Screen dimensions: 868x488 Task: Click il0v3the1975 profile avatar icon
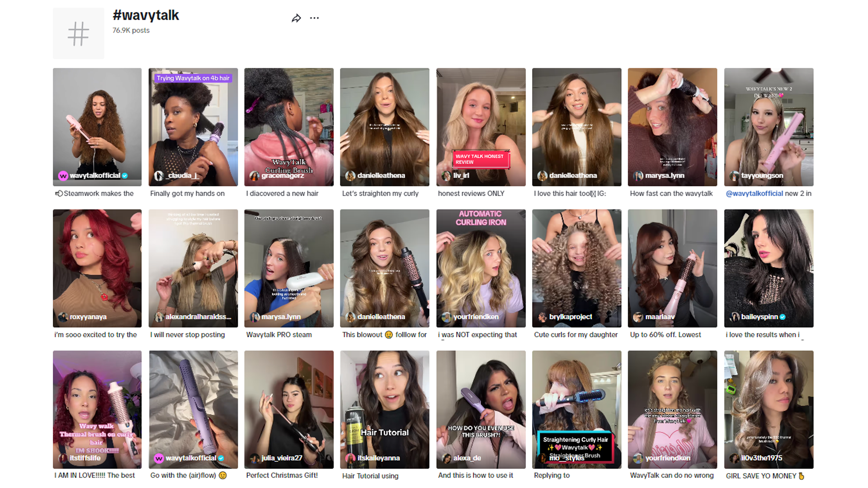click(734, 458)
